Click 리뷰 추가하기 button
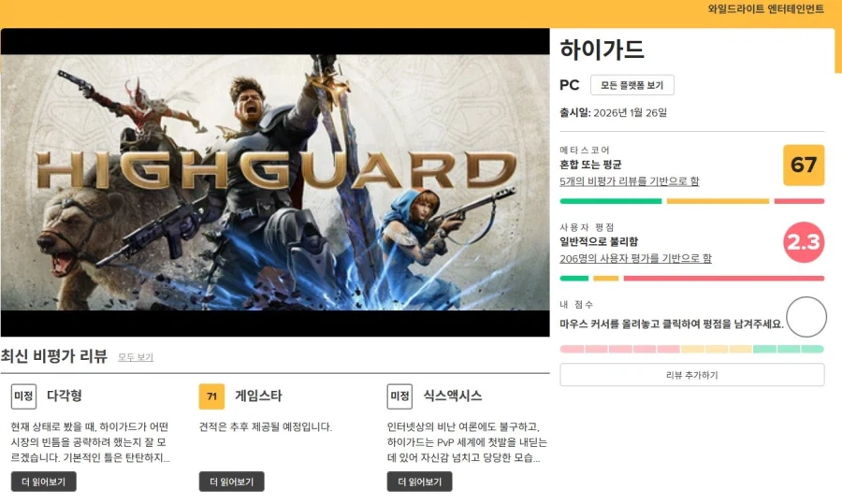Viewport: 842px width, 504px height. point(691,375)
